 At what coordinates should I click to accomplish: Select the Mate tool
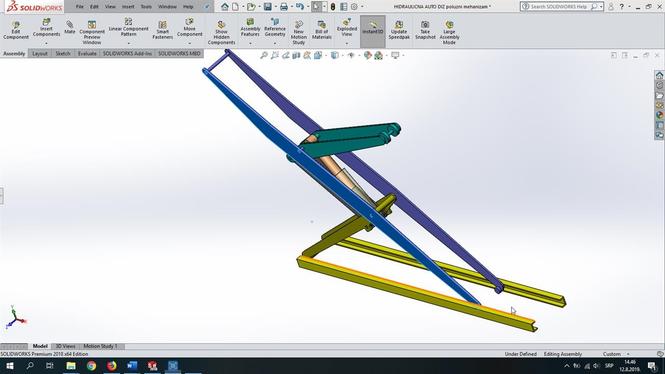(x=70, y=28)
